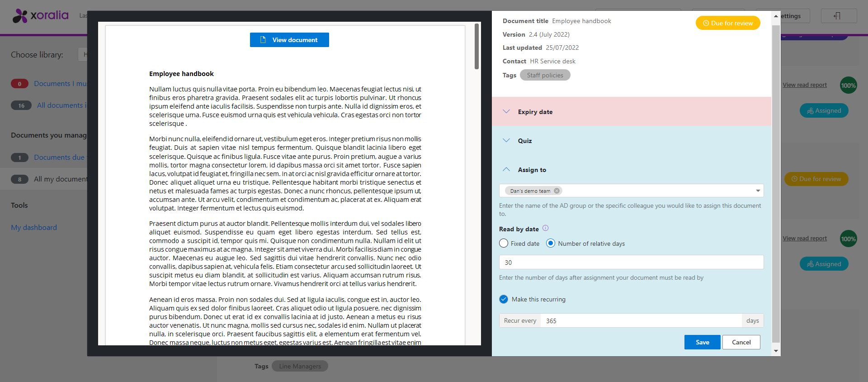Click the Xoralia logo
The height and width of the screenshot is (382, 868).
(x=41, y=16)
